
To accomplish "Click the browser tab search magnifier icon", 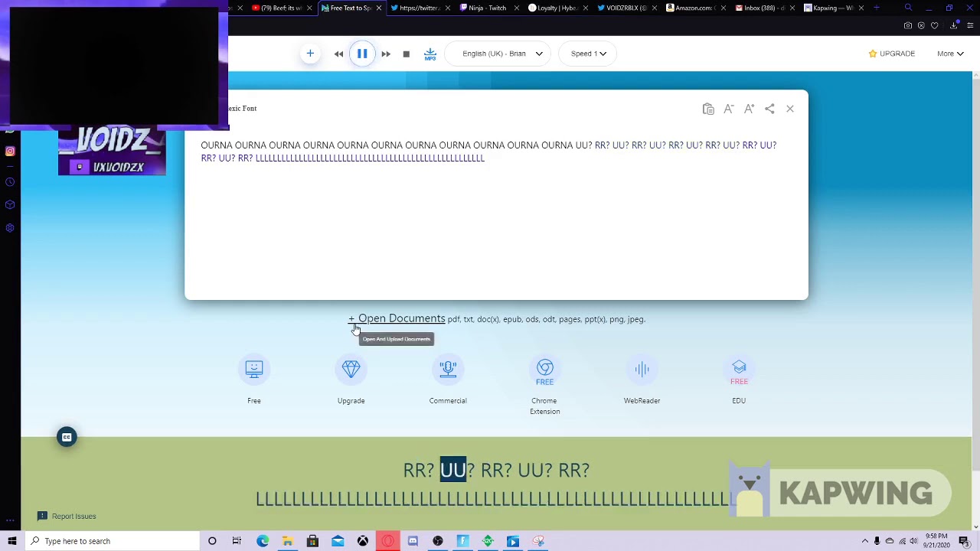I will click(908, 8).
